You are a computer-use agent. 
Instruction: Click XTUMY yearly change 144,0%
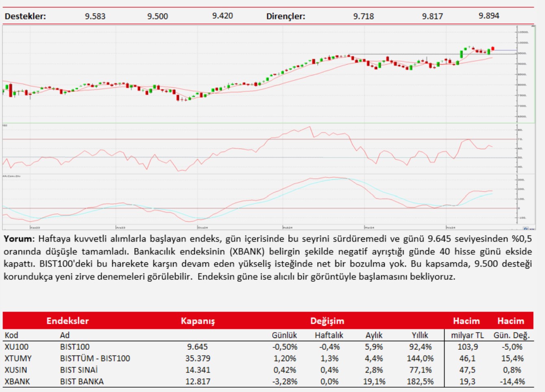point(420,358)
